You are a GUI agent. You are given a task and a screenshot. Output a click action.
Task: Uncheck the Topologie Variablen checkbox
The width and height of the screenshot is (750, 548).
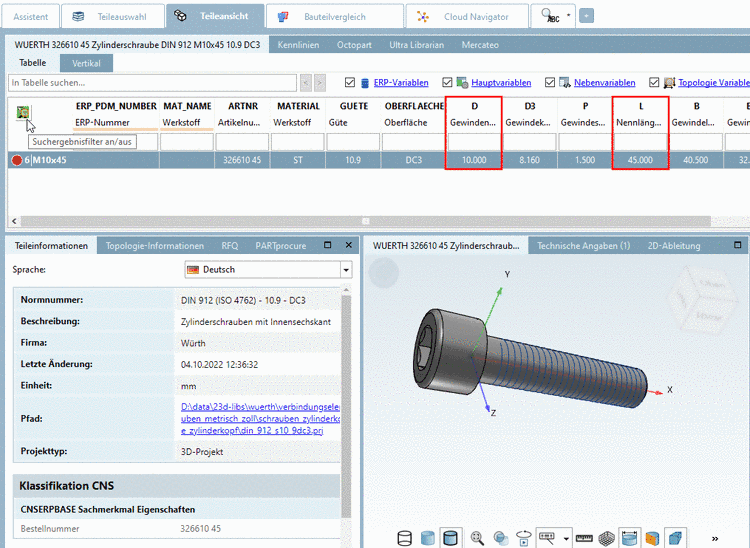[654, 82]
